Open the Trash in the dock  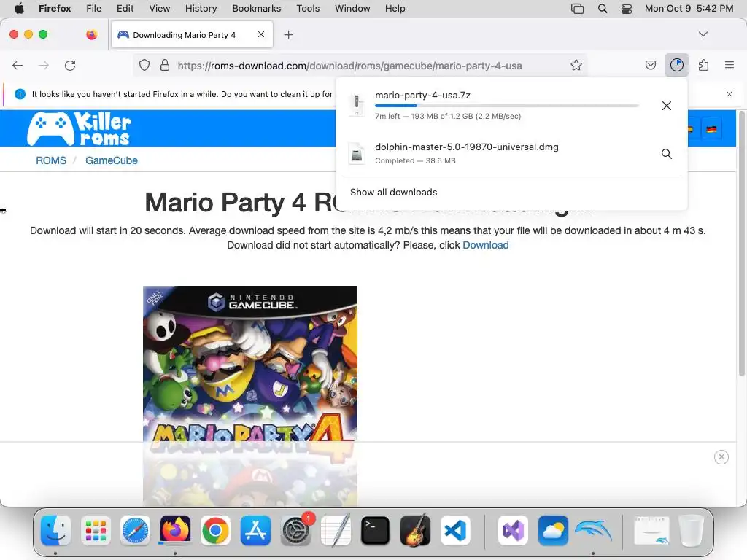pyautogui.click(x=691, y=530)
